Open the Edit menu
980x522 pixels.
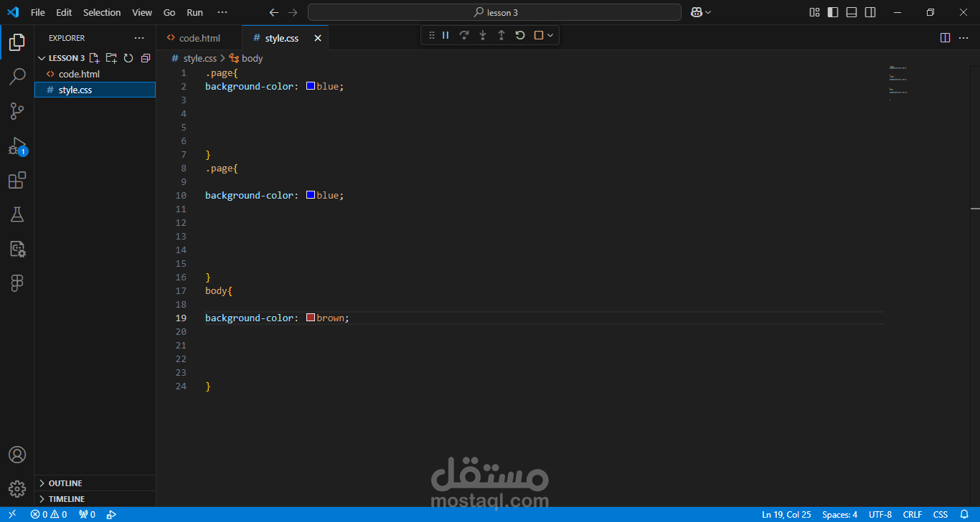point(64,12)
